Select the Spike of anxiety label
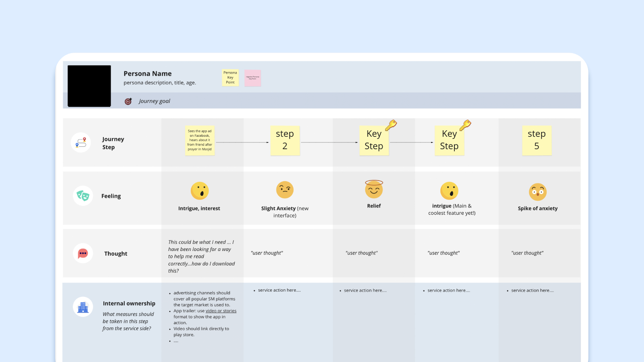Screen dimensions: 644x362 538,208
